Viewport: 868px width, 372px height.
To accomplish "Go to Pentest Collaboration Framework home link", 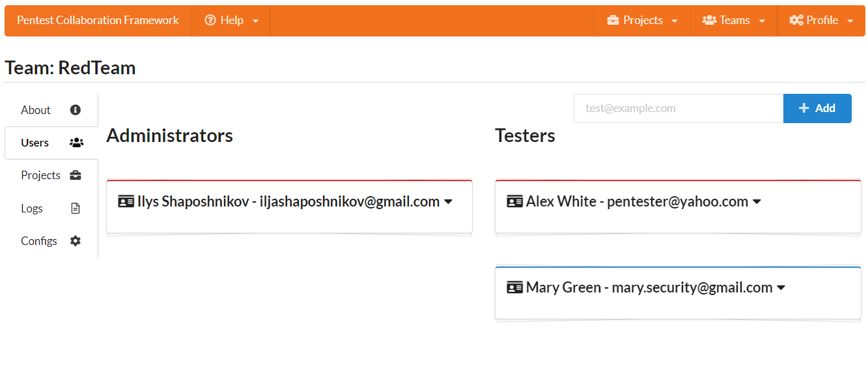I will point(98,21).
